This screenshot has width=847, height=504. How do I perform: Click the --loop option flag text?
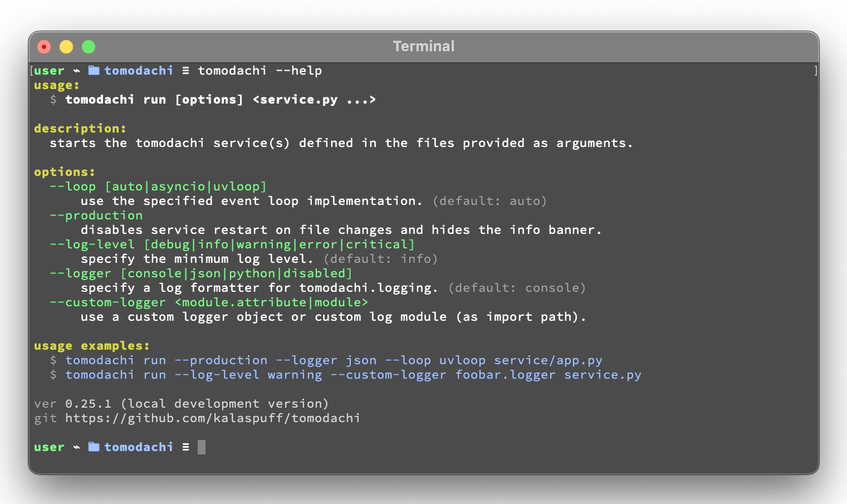pyautogui.click(x=73, y=186)
